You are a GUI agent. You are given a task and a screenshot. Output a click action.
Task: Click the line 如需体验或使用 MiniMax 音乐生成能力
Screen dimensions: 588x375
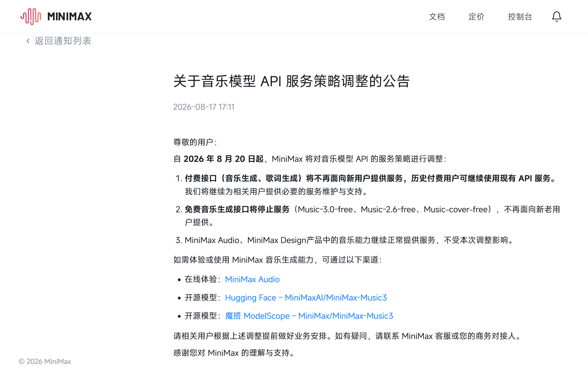click(x=243, y=260)
